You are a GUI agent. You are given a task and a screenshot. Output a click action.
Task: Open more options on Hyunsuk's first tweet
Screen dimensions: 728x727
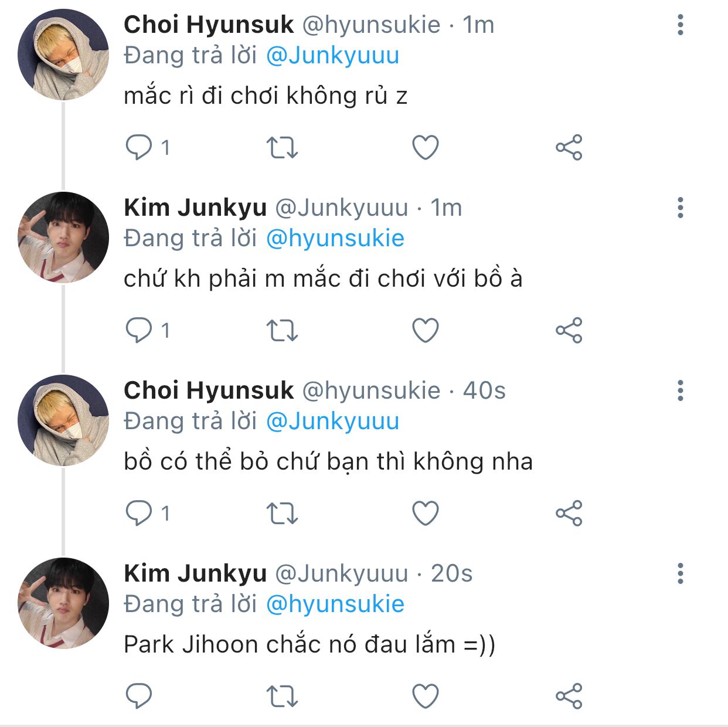tap(680, 25)
